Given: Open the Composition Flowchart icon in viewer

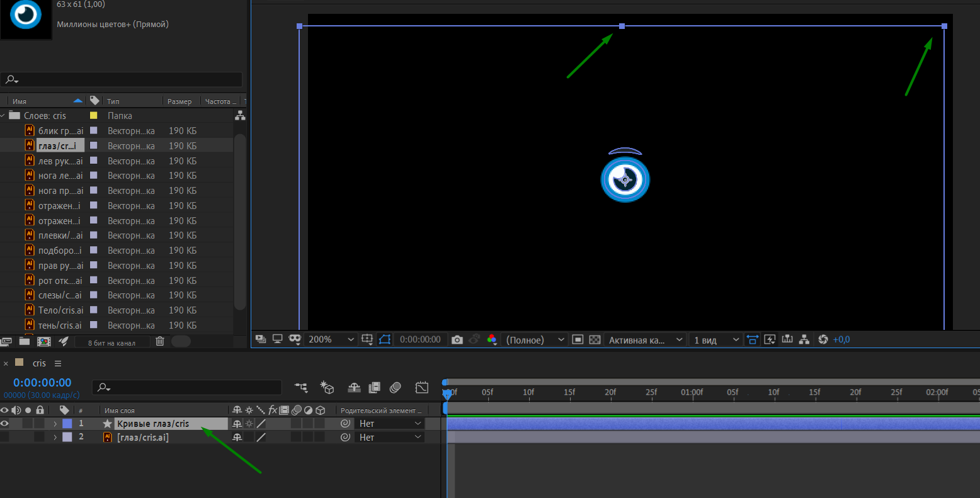Looking at the screenshot, I should point(804,339).
